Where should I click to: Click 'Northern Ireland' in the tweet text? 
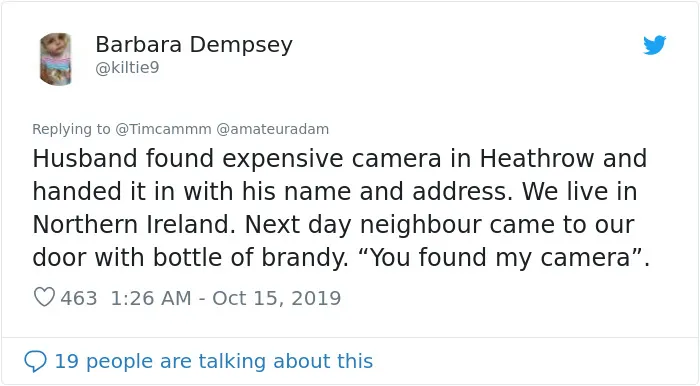(134, 224)
